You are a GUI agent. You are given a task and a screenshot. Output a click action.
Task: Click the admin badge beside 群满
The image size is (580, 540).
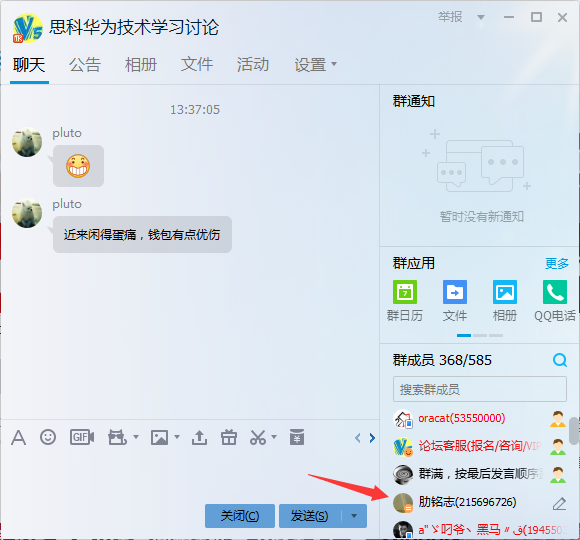coord(558,475)
